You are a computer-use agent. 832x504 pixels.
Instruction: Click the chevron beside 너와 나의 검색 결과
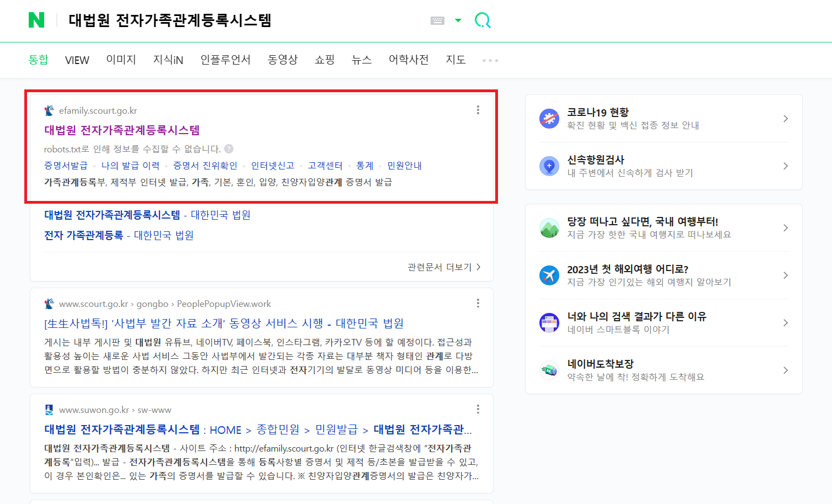pyautogui.click(x=786, y=323)
